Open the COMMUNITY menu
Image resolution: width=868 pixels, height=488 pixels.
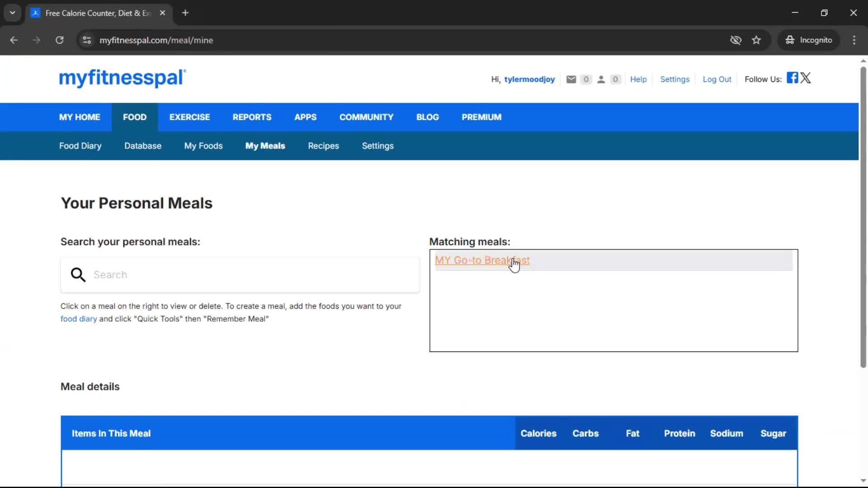(366, 117)
